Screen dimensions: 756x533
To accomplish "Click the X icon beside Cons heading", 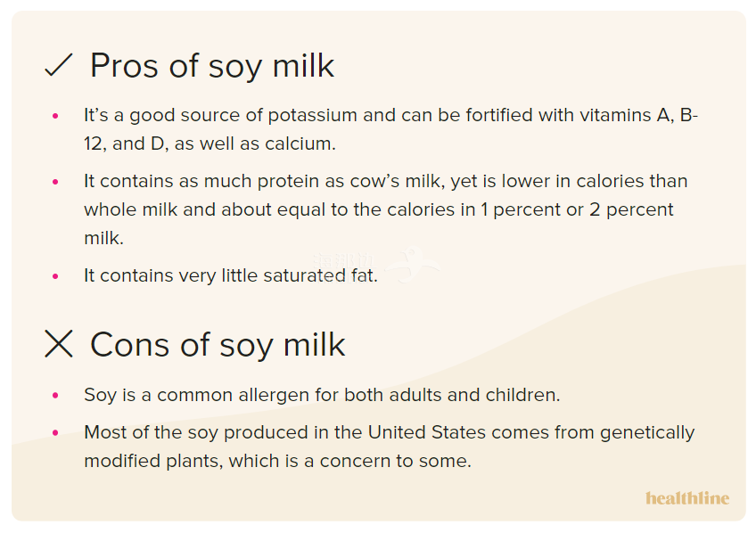I will click(x=58, y=344).
